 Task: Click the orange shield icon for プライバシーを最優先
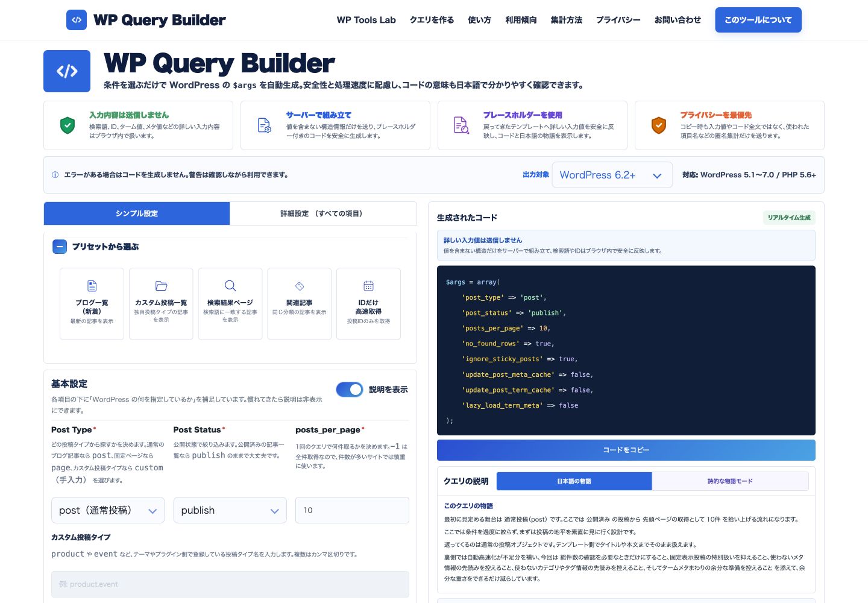659,125
